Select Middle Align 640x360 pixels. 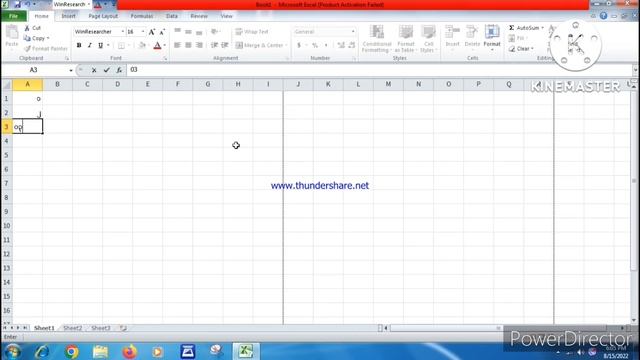(x=188, y=31)
